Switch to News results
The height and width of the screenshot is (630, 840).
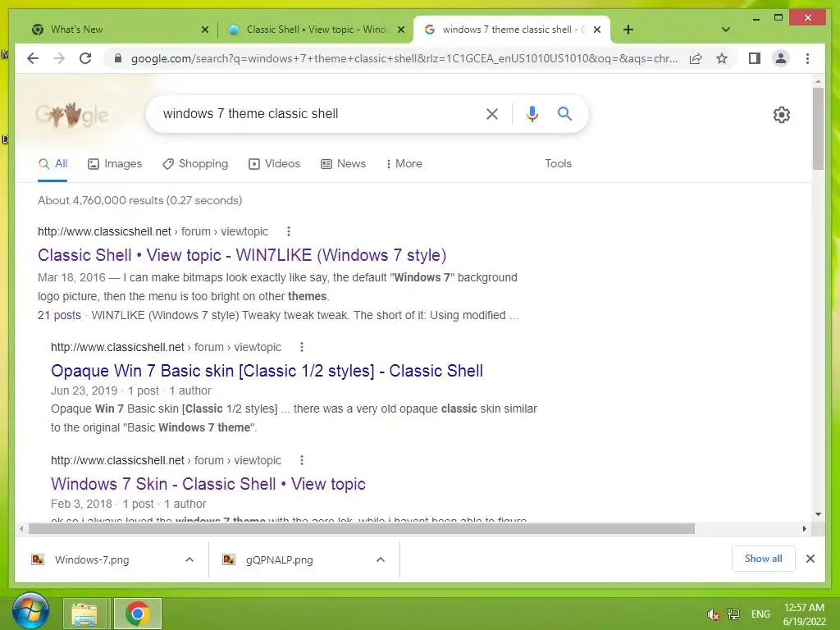[344, 164]
